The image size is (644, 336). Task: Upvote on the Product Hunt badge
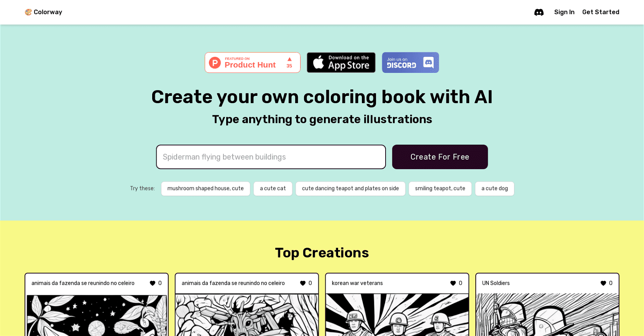289,62
